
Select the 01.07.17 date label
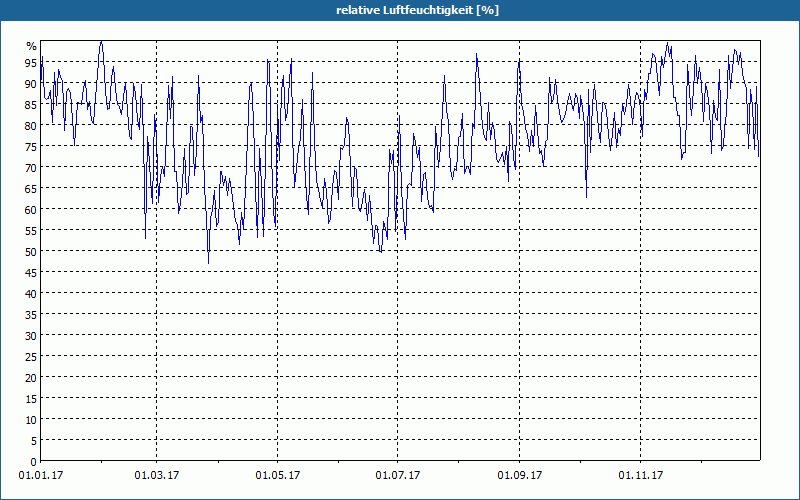[398, 476]
